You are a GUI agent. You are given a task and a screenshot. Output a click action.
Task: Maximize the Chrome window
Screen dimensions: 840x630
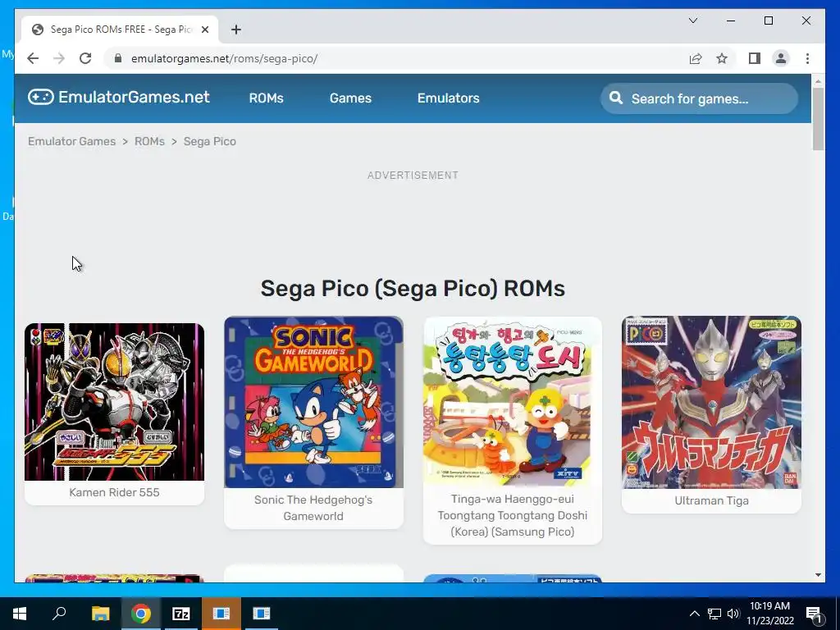768,21
